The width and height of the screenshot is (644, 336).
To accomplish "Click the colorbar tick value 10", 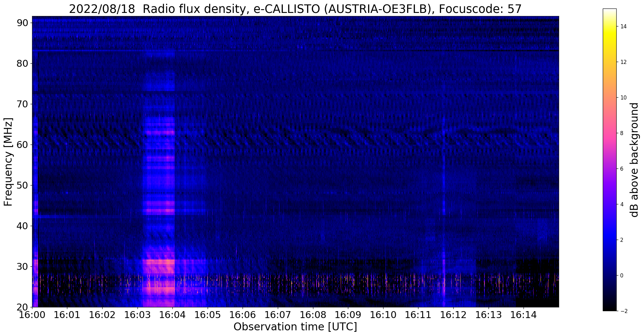I will pos(623,98).
